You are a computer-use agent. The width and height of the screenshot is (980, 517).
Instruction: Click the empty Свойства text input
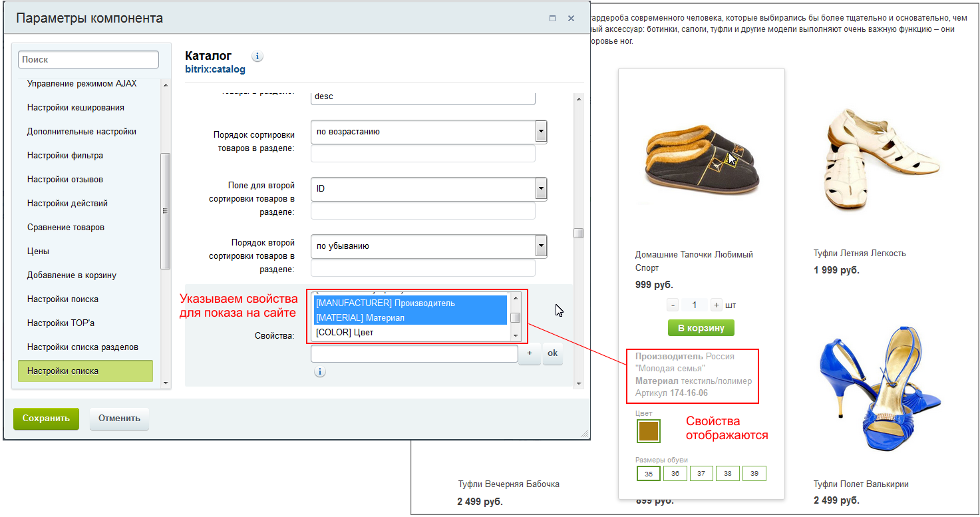pyautogui.click(x=414, y=353)
